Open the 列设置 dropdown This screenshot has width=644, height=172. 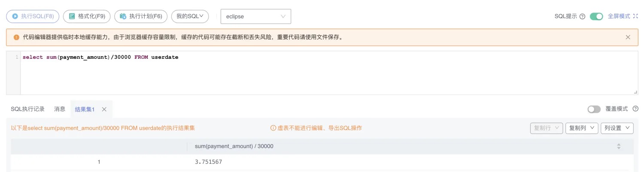tap(617, 128)
